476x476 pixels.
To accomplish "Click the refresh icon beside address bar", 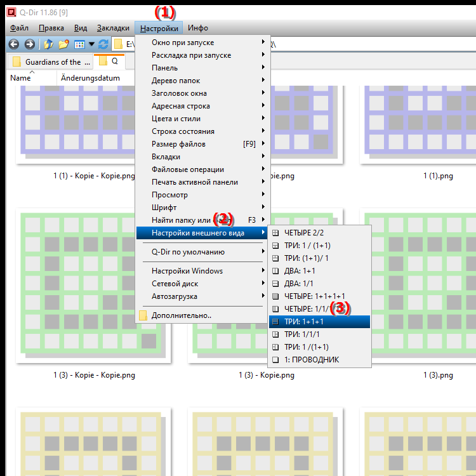I will point(103,44).
